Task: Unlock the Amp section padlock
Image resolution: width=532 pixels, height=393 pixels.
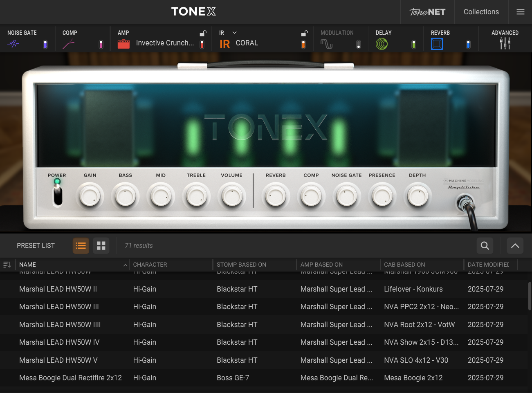Action: (203, 33)
